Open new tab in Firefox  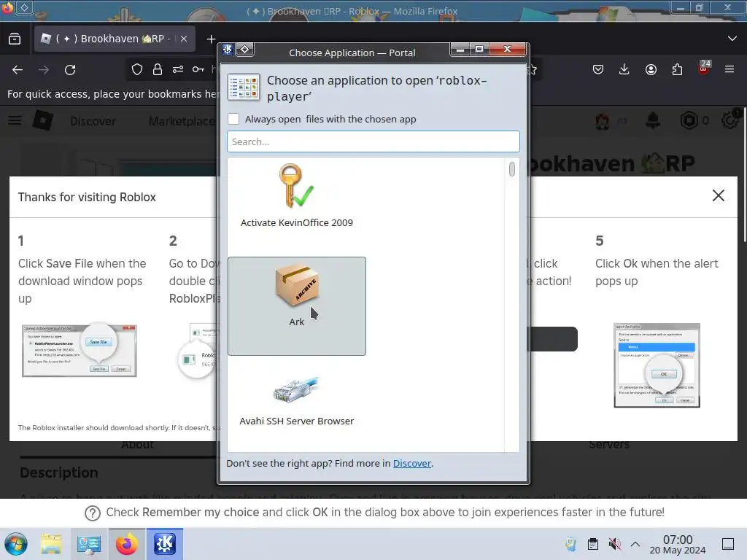pyautogui.click(x=211, y=39)
